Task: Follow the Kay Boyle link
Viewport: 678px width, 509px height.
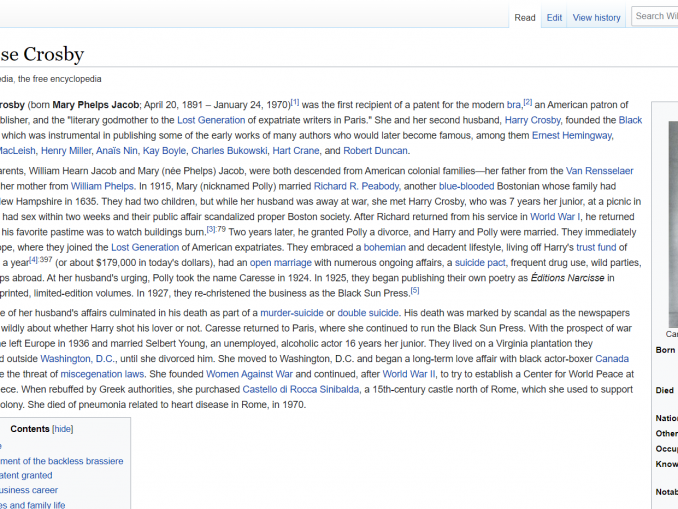Action: pyautogui.click(x=164, y=151)
